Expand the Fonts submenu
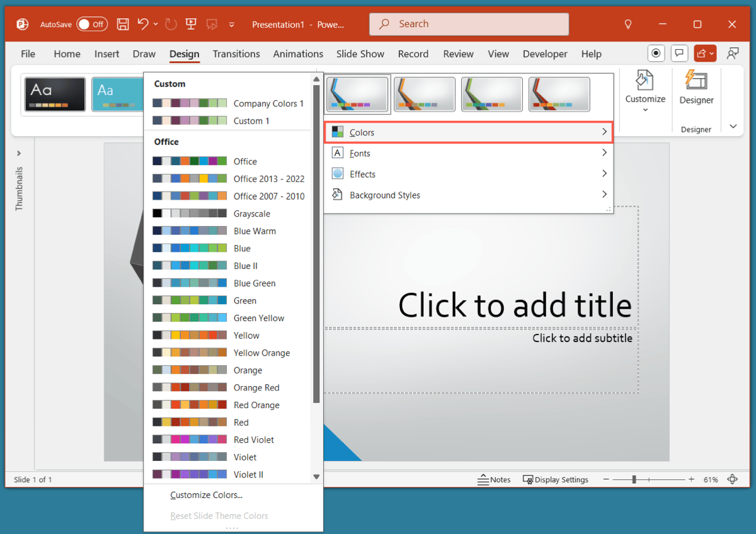This screenshot has width=756, height=534. pyautogui.click(x=469, y=153)
